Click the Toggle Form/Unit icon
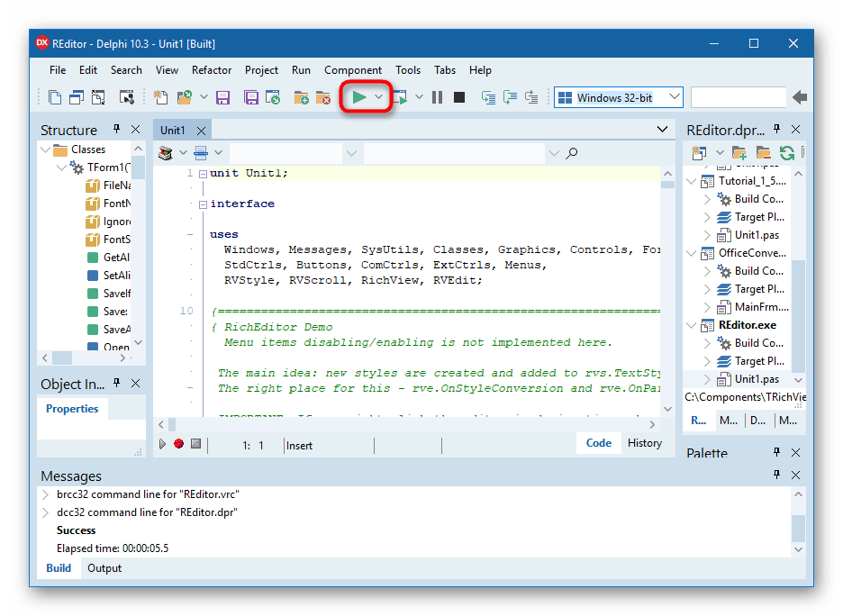Screen dimensions: 843x616 pyautogui.click(x=98, y=97)
